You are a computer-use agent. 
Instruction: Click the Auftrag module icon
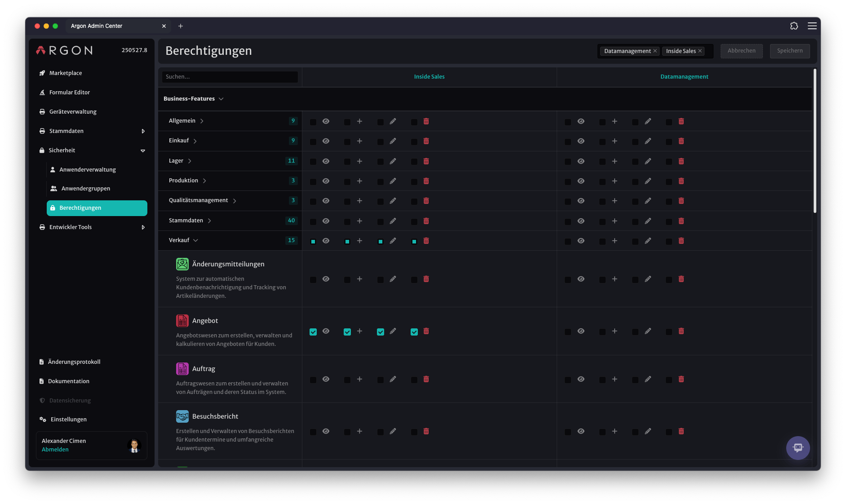(x=182, y=369)
